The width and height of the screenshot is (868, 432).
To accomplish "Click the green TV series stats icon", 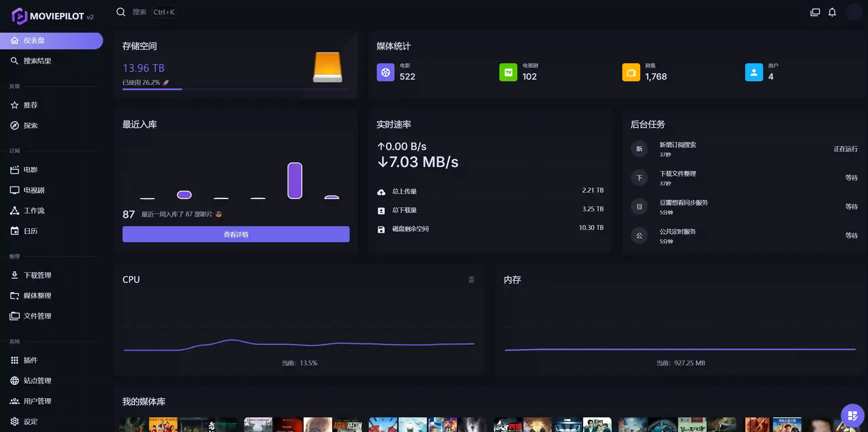I will 508,72.
